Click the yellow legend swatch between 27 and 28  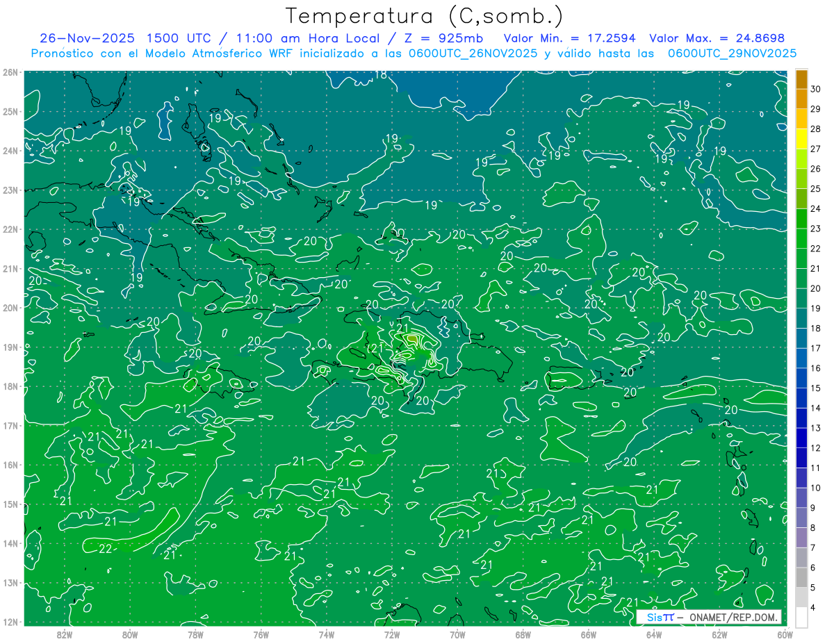(801, 138)
